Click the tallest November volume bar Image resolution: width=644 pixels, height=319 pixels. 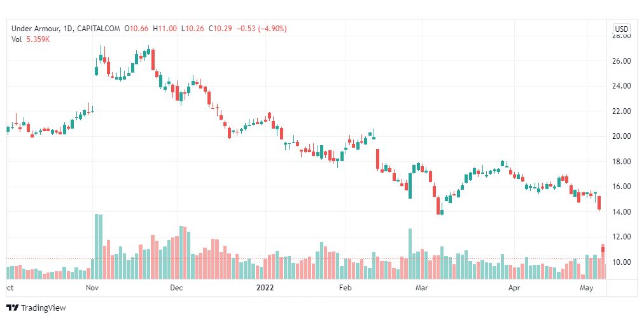97,246
